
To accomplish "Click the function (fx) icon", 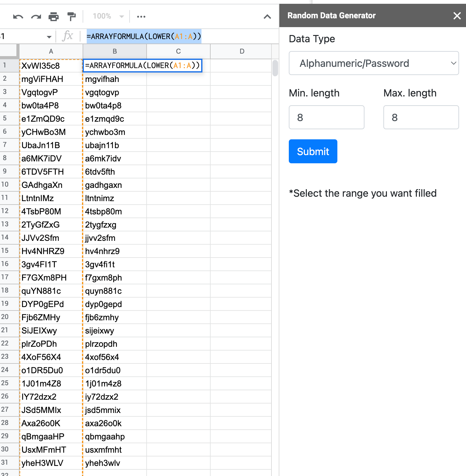I will click(x=69, y=36).
